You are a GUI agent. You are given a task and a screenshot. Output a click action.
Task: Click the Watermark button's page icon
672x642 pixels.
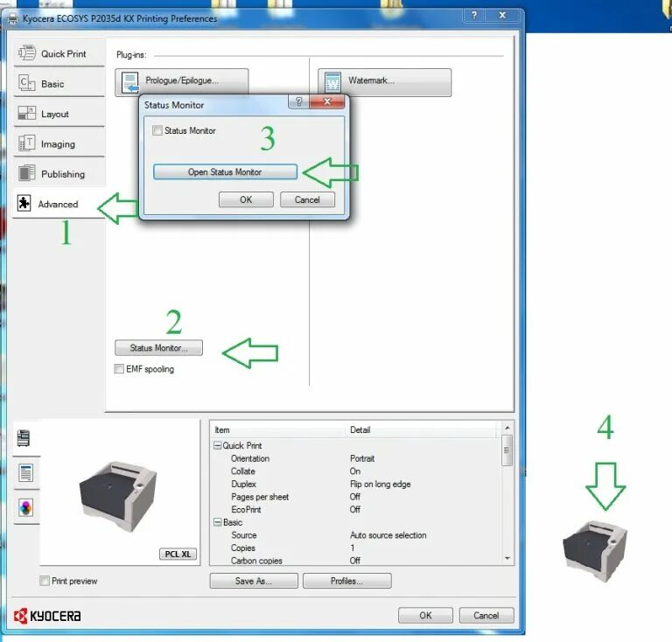click(332, 82)
